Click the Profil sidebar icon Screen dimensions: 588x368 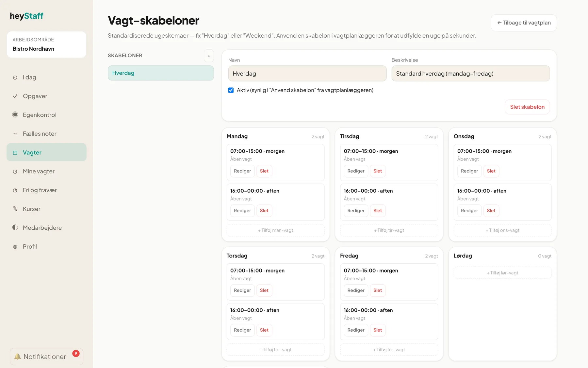pos(15,247)
